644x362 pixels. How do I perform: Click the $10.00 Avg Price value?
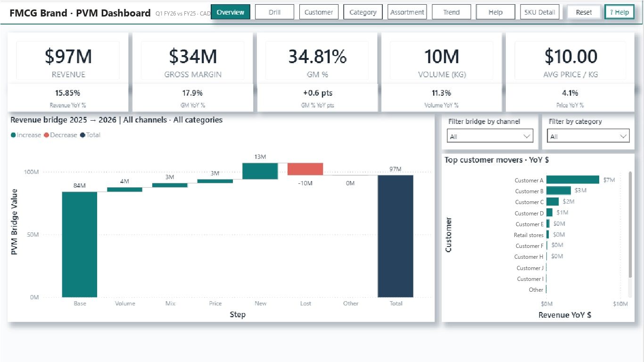[571, 57]
